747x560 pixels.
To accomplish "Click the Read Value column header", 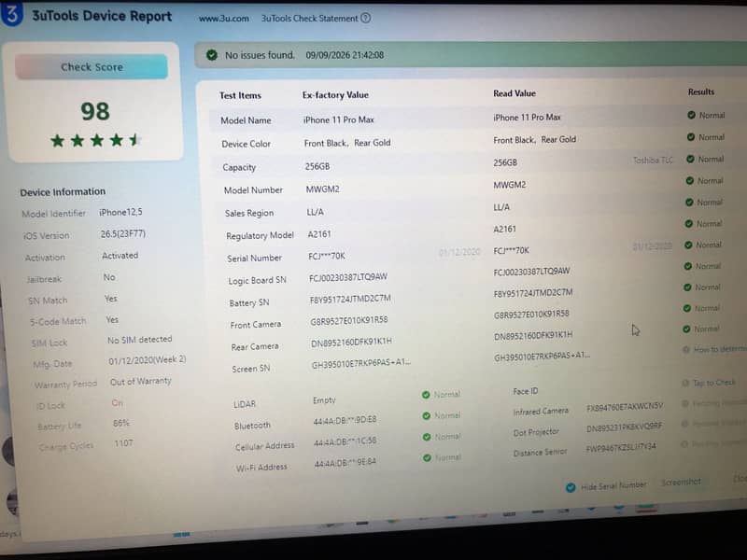I will pos(514,93).
